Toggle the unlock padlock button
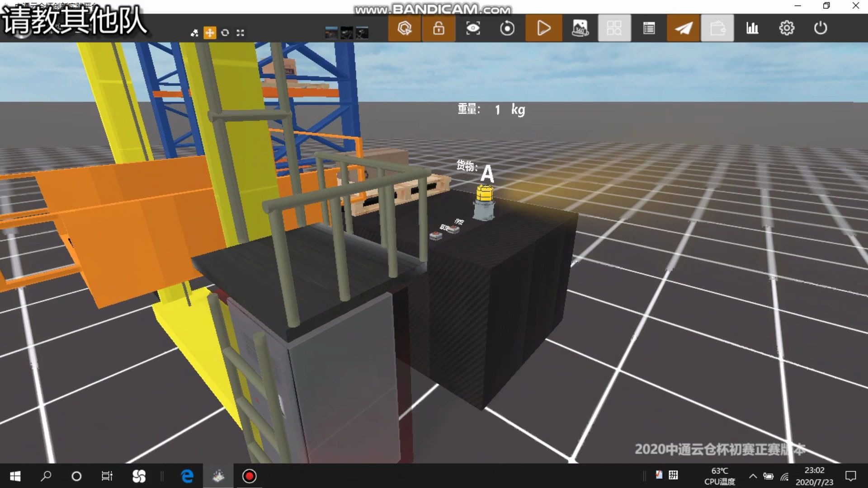The width and height of the screenshot is (868, 488). tap(439, 28)
